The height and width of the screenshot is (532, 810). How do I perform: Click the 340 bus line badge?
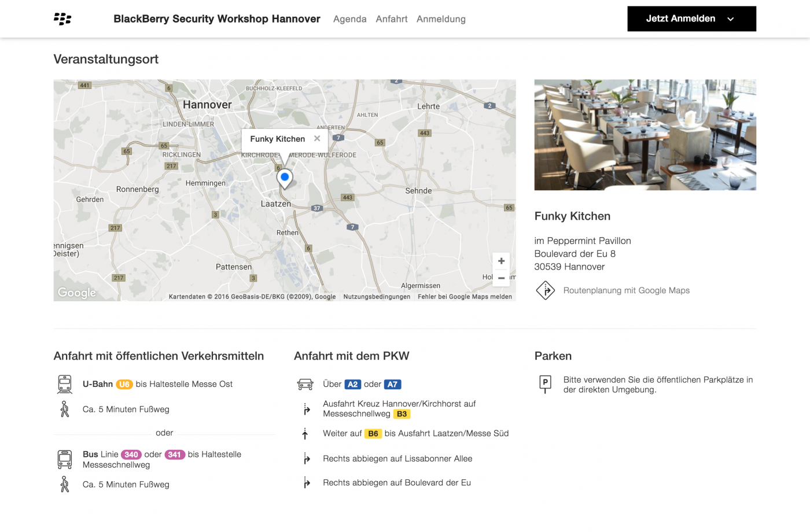click(x=131, y=455)
